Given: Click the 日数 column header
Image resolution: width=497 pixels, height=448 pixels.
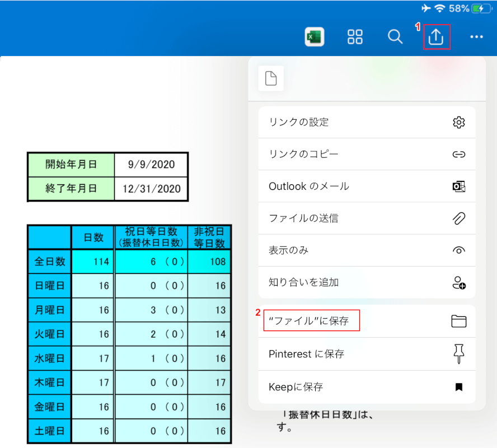Looking at the screenshot, I should coord(93,237).
